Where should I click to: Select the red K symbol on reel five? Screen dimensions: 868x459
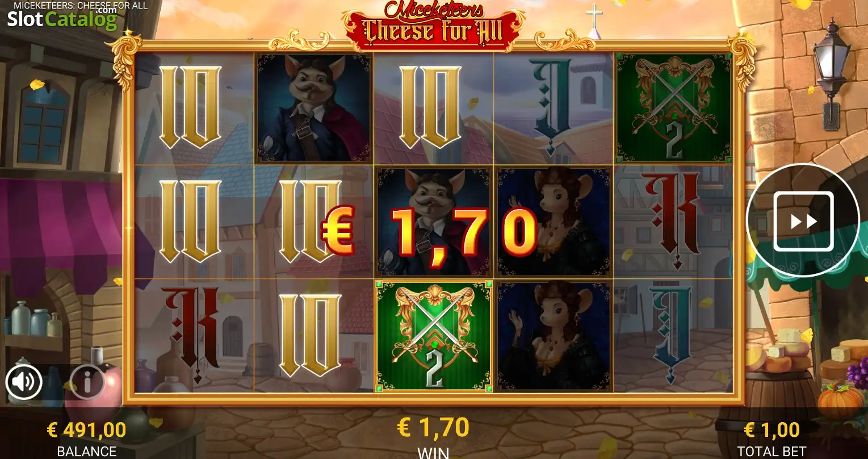[674, 222]
